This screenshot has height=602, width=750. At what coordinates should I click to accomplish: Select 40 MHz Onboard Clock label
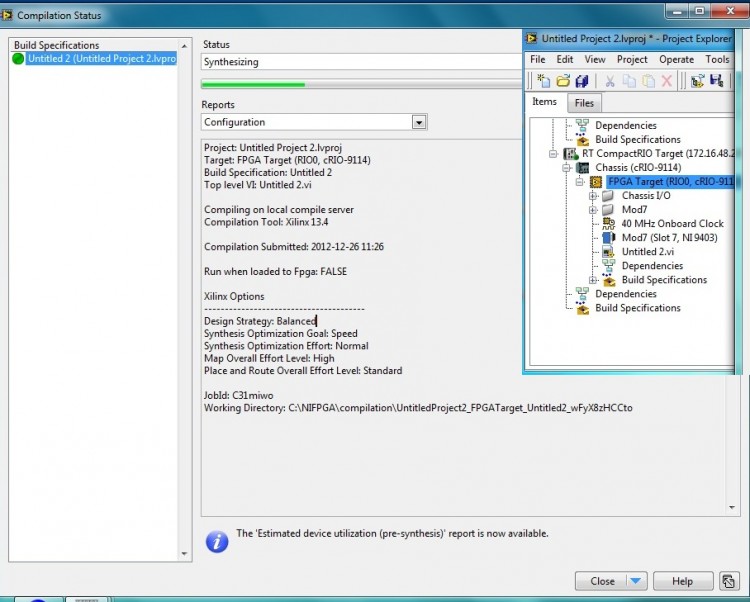click(x=672, y=223)
